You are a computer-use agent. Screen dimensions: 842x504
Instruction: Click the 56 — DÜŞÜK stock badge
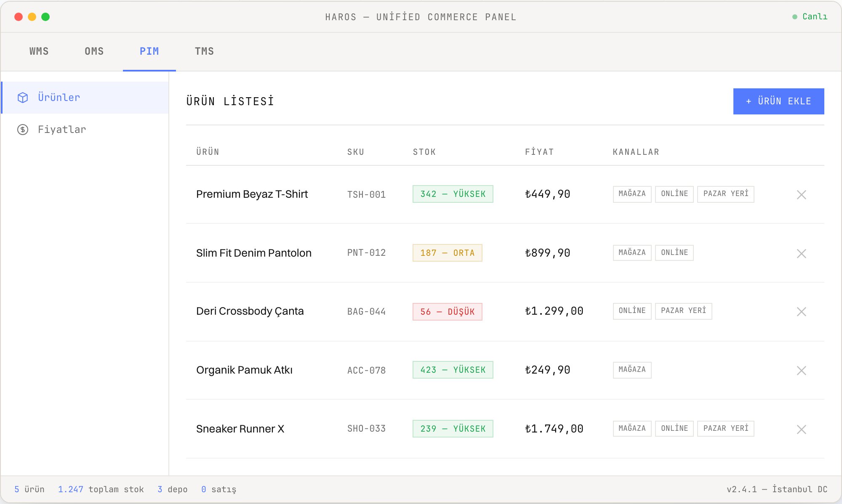(447, 312)
